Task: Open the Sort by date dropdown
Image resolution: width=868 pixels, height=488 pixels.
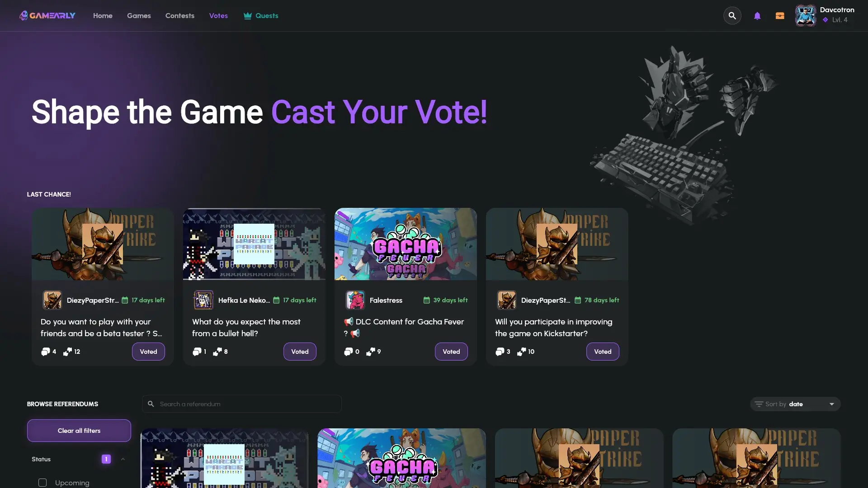Action: point(795,404)
